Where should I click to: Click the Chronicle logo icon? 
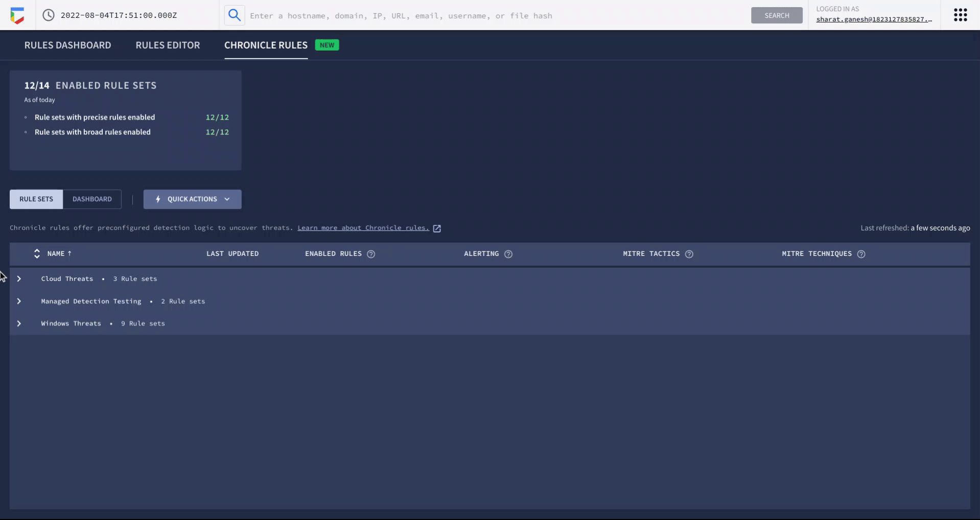17,15
